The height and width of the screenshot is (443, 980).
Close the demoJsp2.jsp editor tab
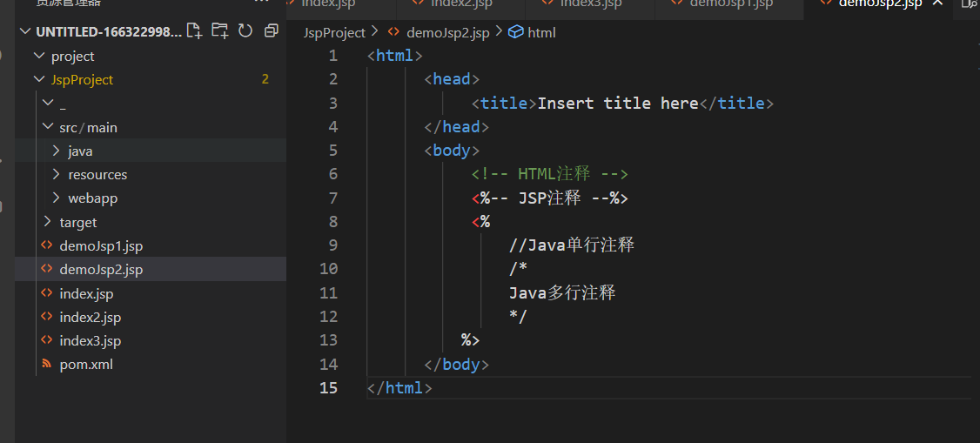pyautogui.click(x=937, y=3)
